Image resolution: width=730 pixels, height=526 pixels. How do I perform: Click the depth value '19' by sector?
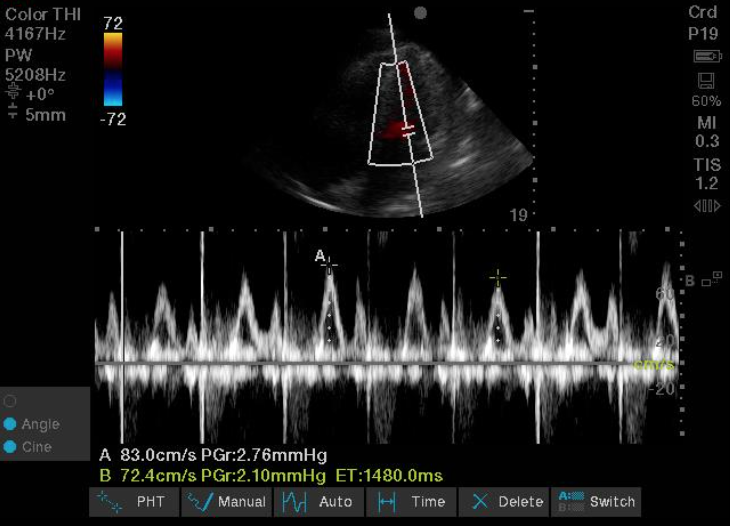point(518,215)
